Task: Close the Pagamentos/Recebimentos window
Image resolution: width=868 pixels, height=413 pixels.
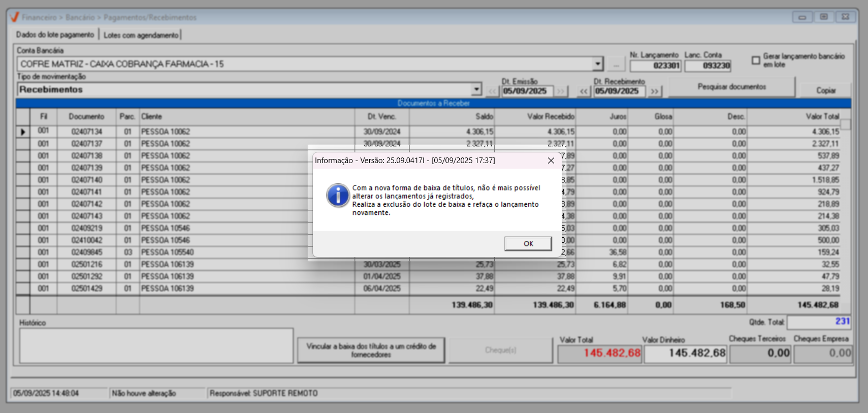Action: coord(845,17)
